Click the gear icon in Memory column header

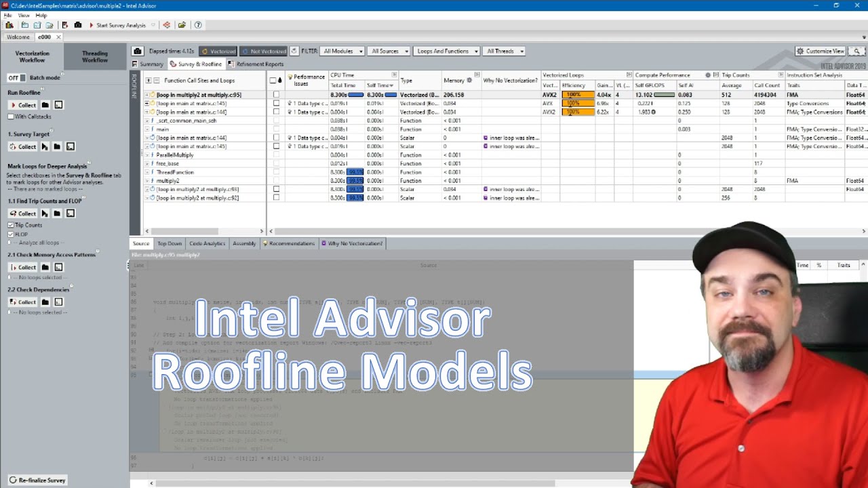tap(469, 80)
